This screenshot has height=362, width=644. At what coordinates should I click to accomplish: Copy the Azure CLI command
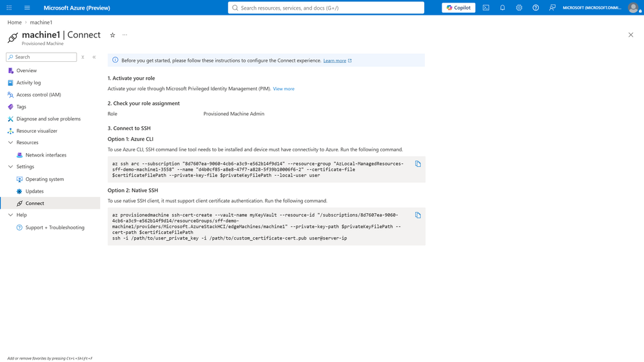pos(418,164)
